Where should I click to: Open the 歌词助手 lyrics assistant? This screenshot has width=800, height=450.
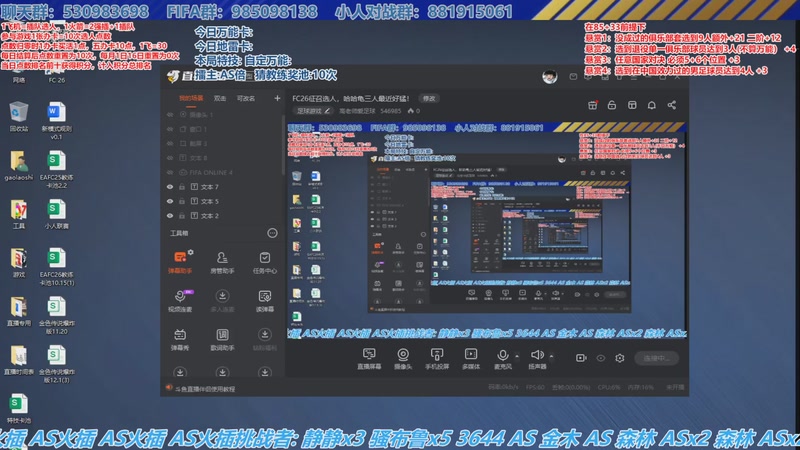click(222, 339)
